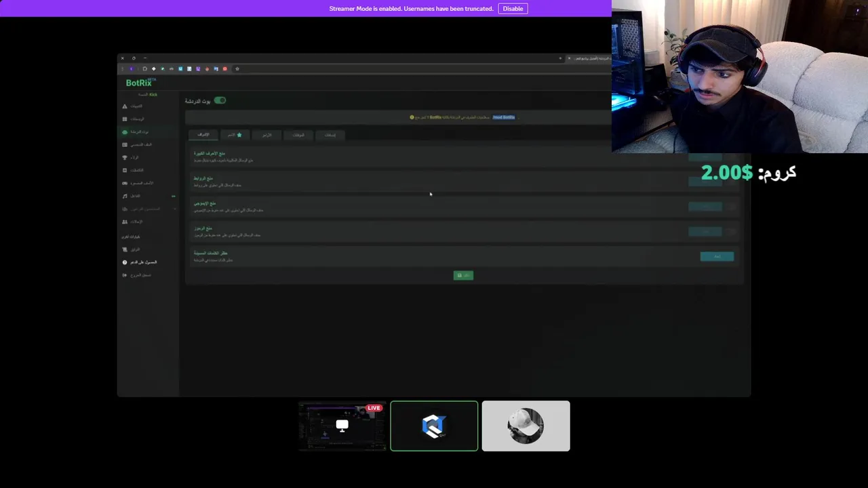Click the حظر الكلمات المسيئة rule title
Viewport: 868px width, 488px height.
[x=210, y=253]
